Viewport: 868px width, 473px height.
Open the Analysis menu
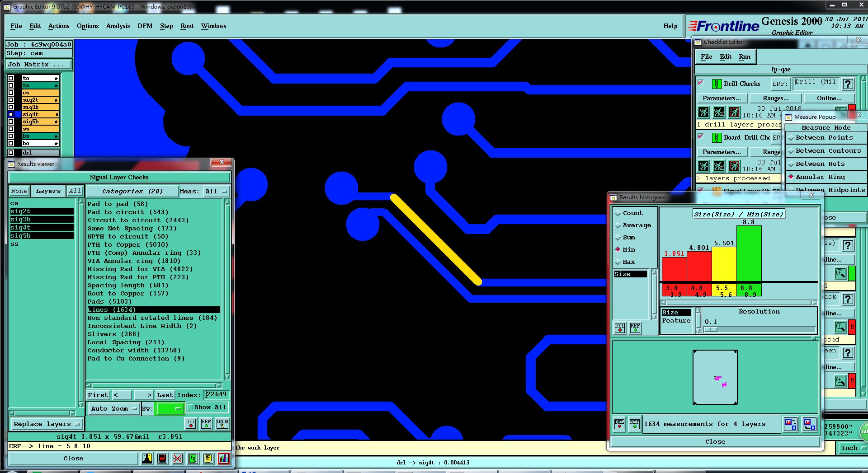click(118, 26)
